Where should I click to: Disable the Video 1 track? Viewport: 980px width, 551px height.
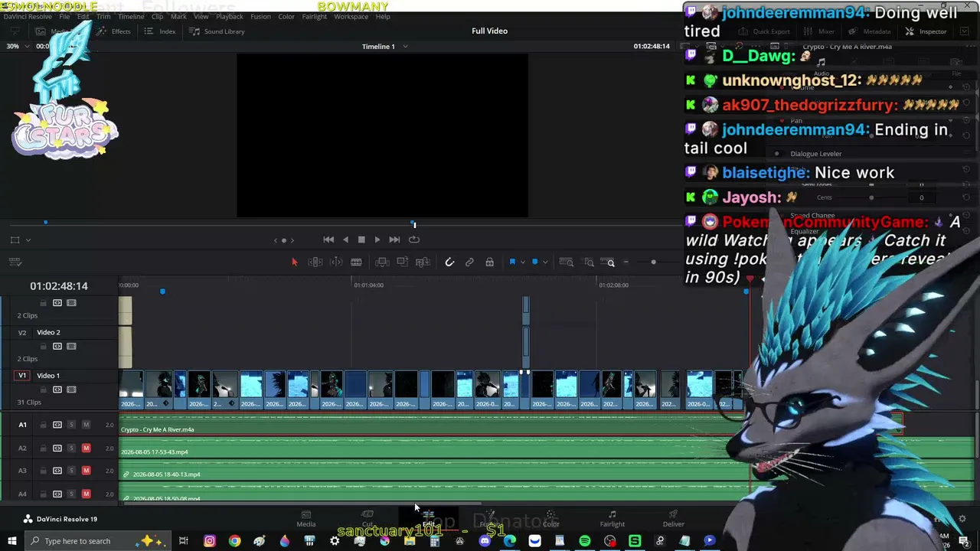72,390
